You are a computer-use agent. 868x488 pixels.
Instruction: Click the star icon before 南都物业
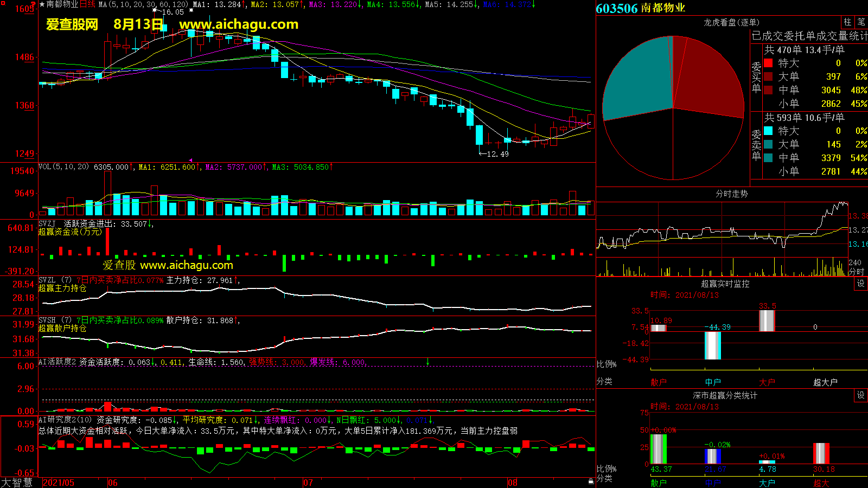coord(42,4)
